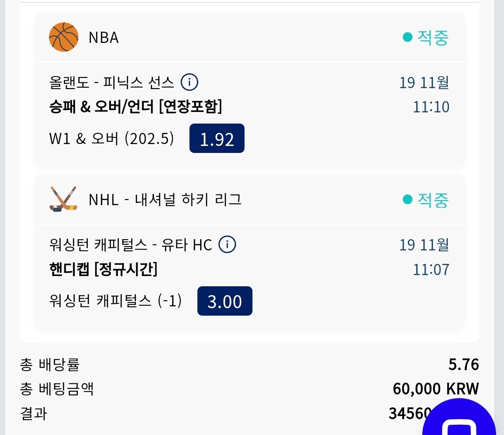Open info icon for 올랜도 - 피닉스 선스
Screen dimensions: 504x435
pos(189,83)
